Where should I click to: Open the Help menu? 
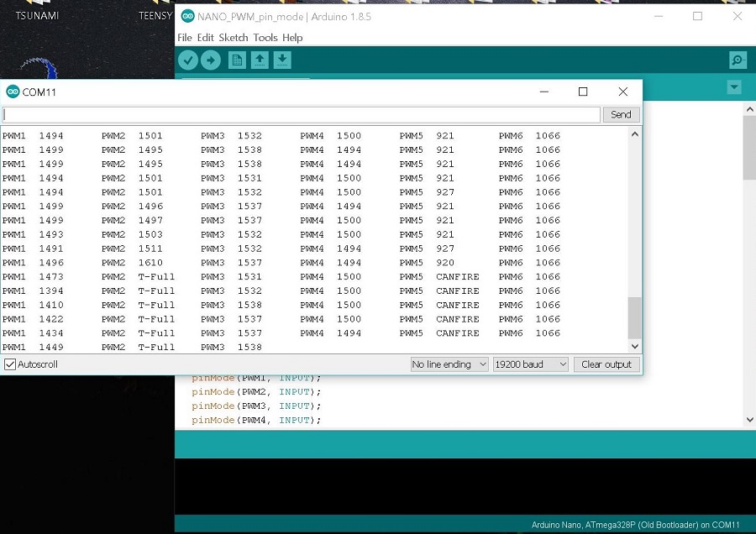pyautogui.click(x=292, y=38)
